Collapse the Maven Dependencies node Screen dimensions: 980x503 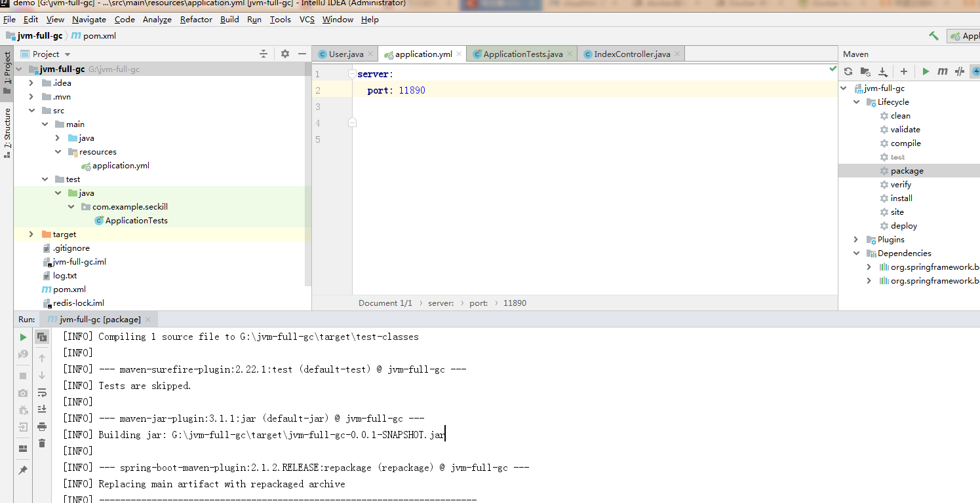pos(857,253)
